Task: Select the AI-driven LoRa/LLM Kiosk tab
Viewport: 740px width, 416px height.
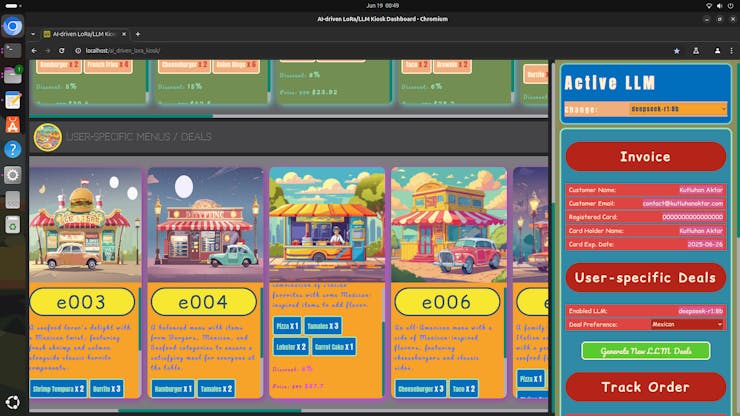Action: click(84, 34)
